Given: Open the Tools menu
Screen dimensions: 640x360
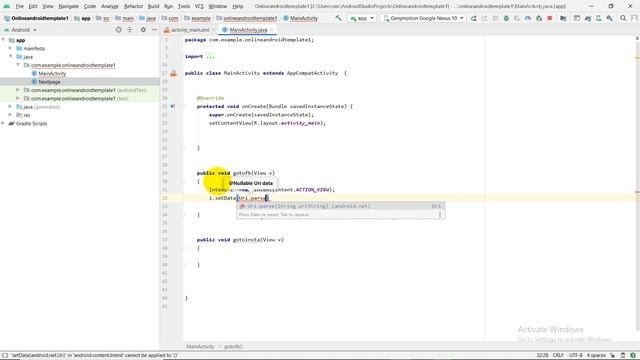Looking at the screenshot, I should coord(184,7).
